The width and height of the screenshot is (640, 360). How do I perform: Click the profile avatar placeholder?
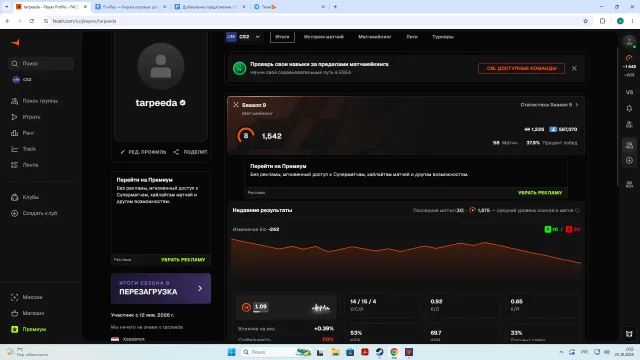pyautogui.click(x=161, y=66)
